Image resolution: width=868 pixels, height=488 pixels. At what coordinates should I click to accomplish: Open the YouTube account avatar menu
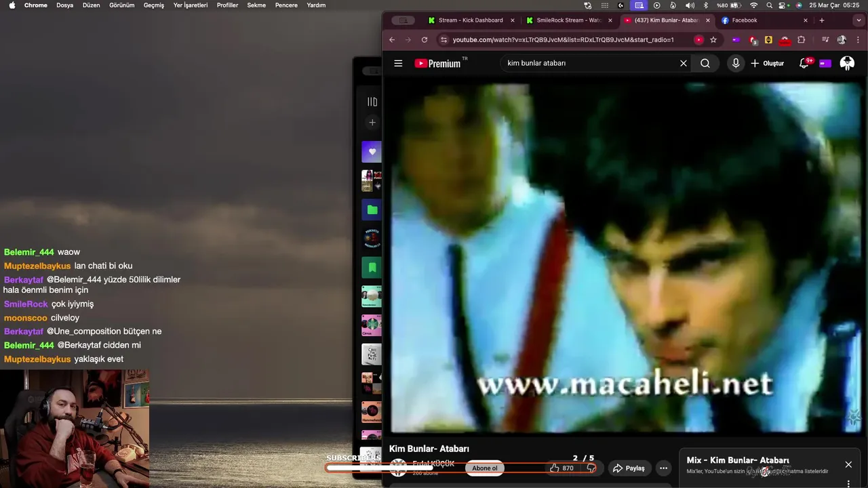(x=847, y=63)
